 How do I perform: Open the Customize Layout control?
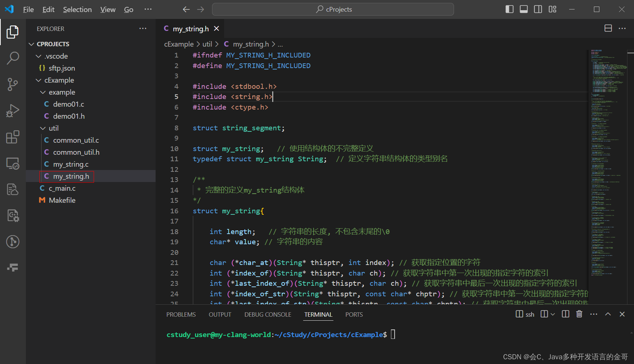pos(552,9)
